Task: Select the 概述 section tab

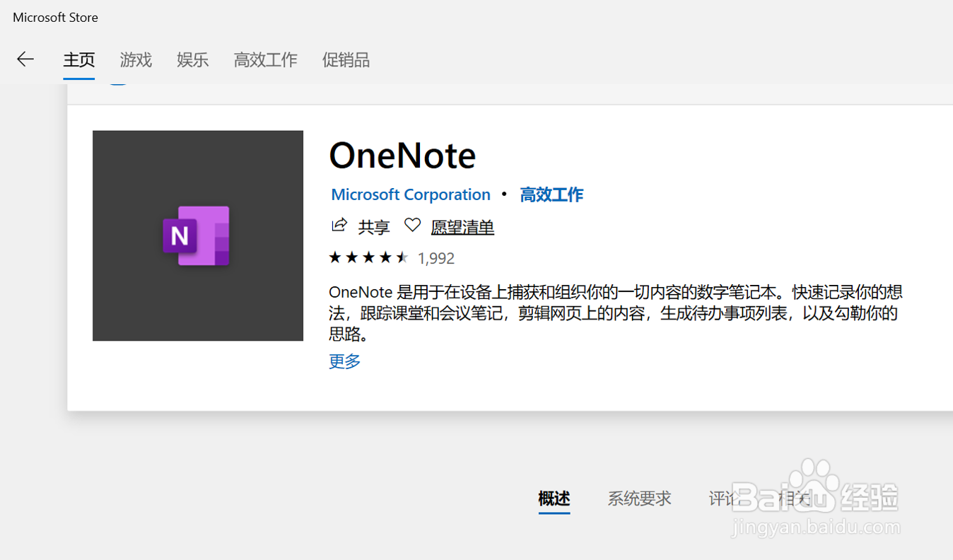Action: (554, 498)
